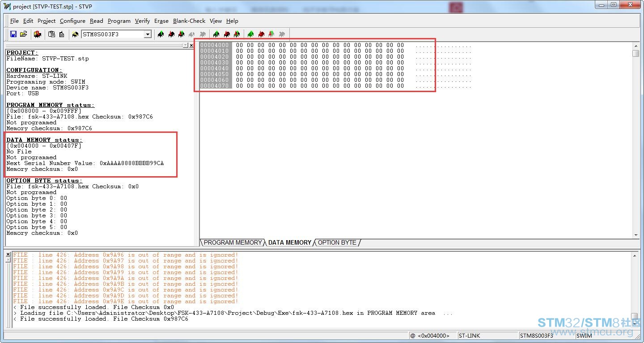644x343 pixels.
Task: Click the hex view scroll down arrow
Action: (636, 235)
